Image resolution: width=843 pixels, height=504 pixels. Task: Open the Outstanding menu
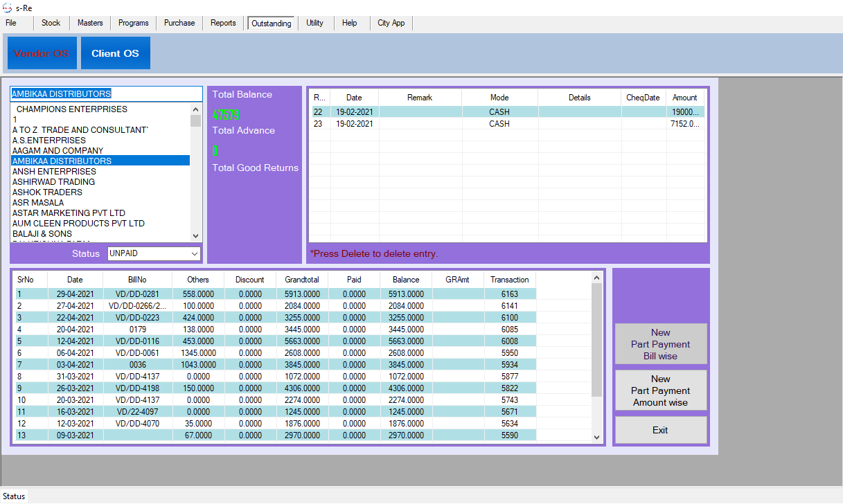tap(272, 23)
